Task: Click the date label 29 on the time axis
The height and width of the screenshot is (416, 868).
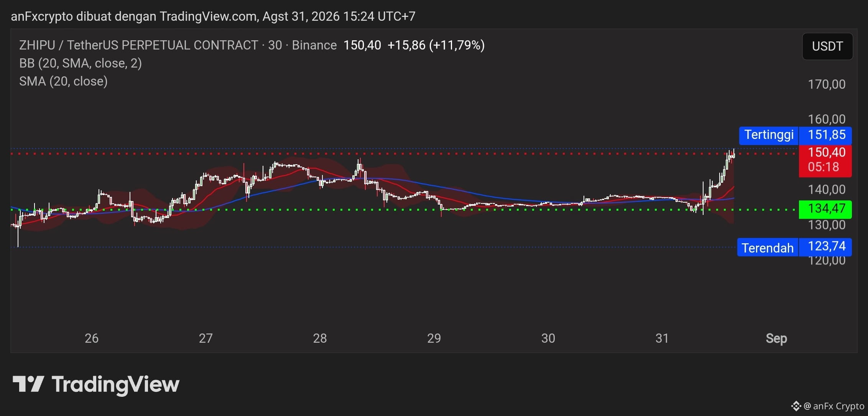Action: point(434,338)
